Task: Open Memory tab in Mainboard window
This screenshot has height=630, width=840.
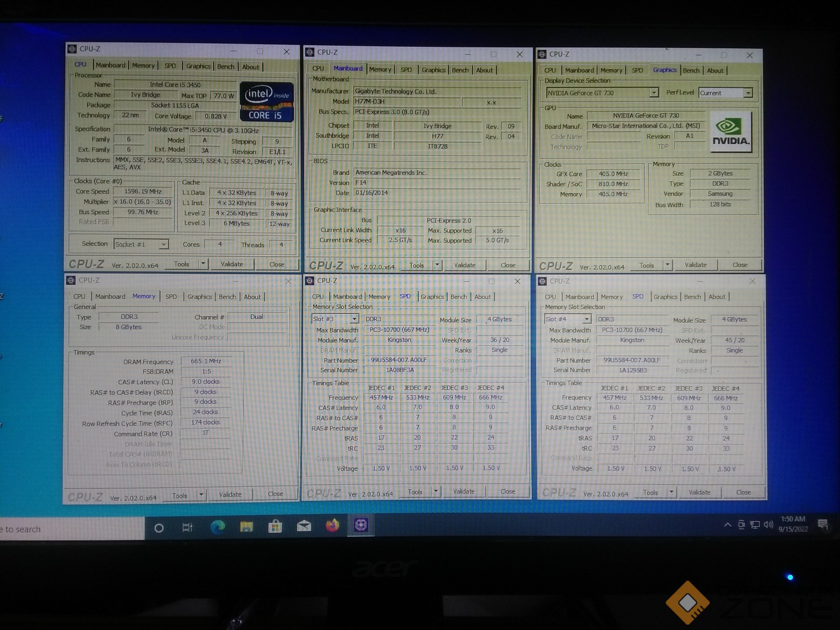Action: [380, 69]
